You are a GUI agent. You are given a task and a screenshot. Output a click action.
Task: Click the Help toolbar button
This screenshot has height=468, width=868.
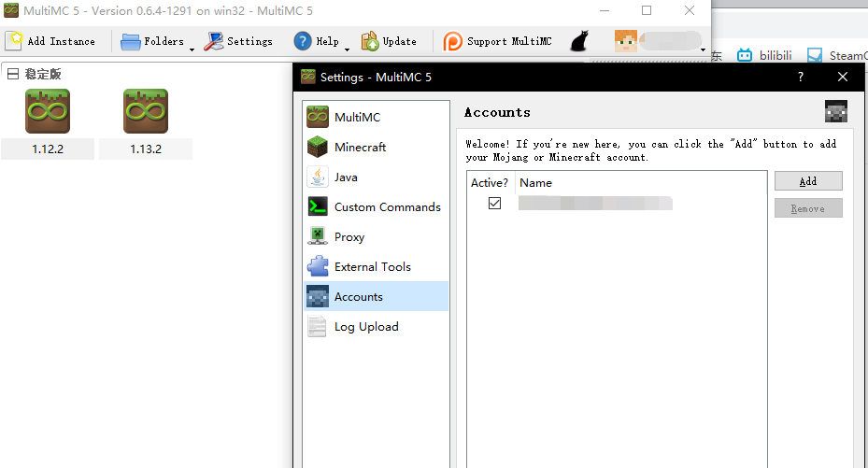(x=316, y=41)
